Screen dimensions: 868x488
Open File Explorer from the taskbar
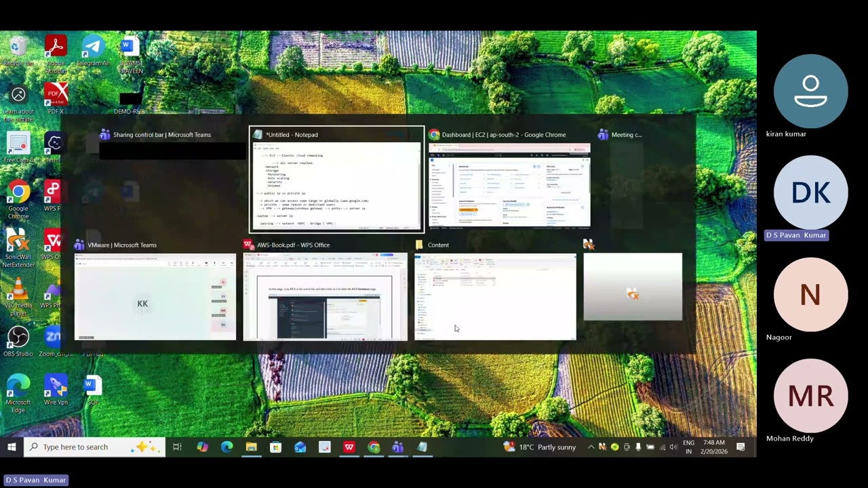coord(251,447)
